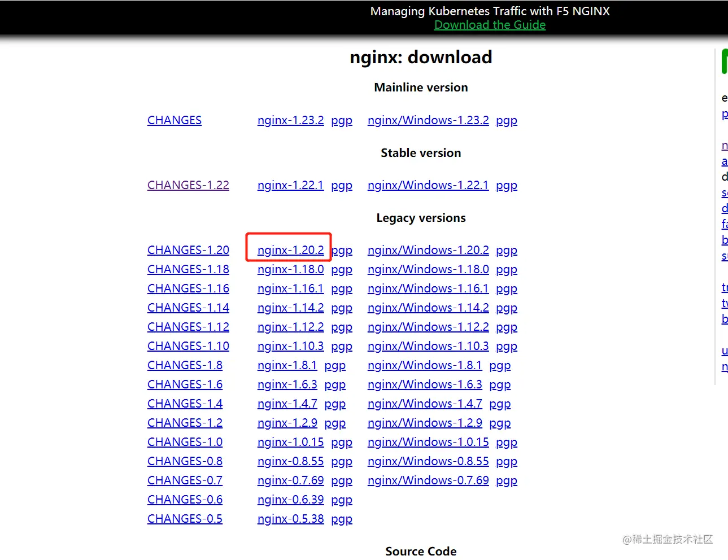Open the CHANGES-1.18 link
728x560 pixels.
coord(188,269)
